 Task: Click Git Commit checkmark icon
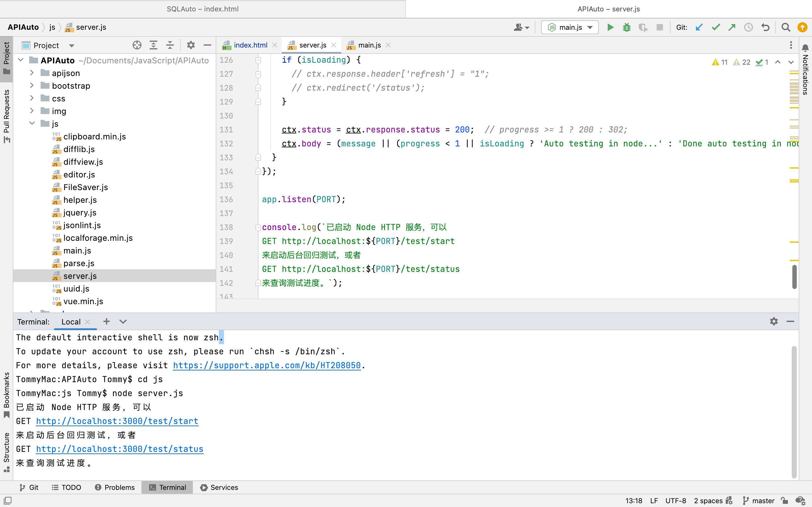tap(716, 27)
